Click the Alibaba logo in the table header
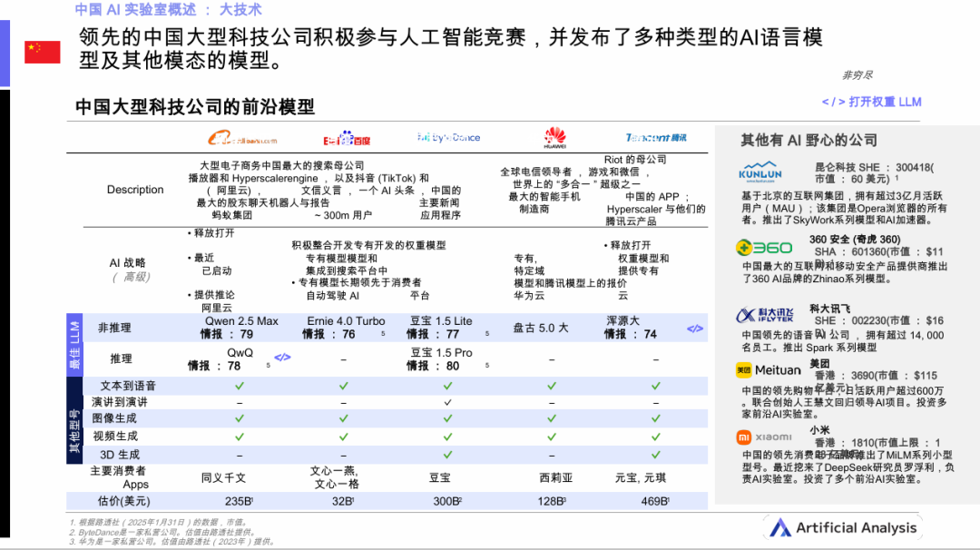980x550 pixels. point(242,138)
